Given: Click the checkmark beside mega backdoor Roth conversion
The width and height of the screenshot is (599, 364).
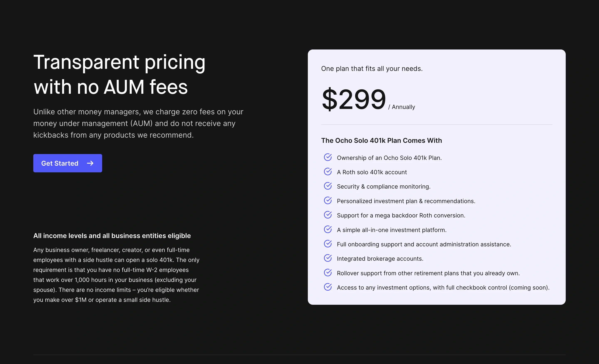Looking at the screenshot, I should tap(328, 215).
